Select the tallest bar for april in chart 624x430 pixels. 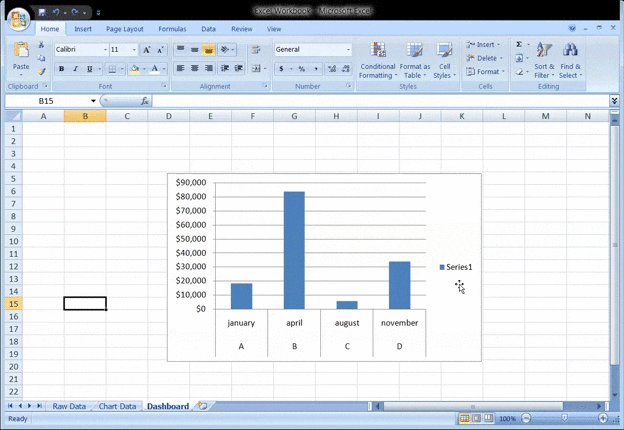[294, 250]
